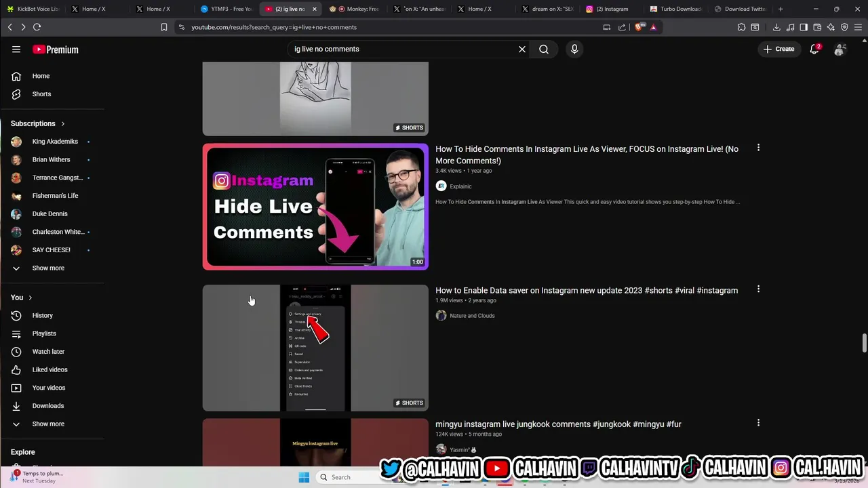Switch to Monkey tab
Image resolution: width=868 pixels, height=488 pixels.
pos(356,9)
